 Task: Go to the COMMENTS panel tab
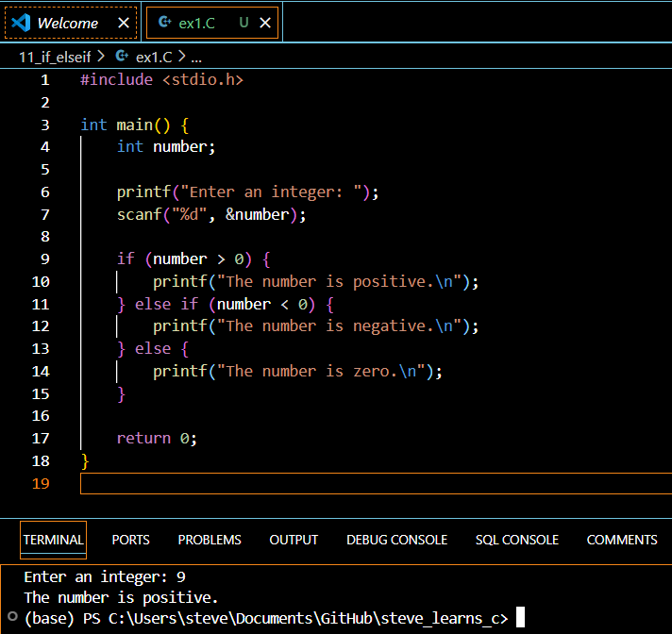(x=622, y=540)
